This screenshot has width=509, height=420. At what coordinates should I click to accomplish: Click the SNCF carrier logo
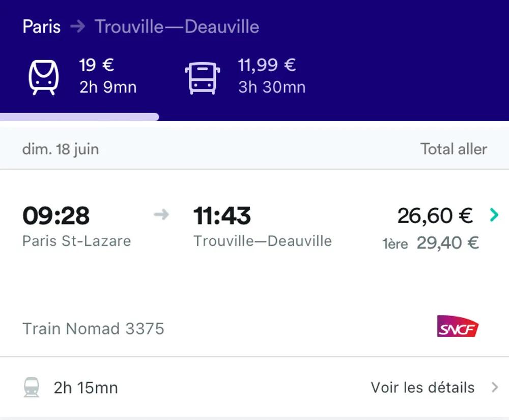click(458, 327)
